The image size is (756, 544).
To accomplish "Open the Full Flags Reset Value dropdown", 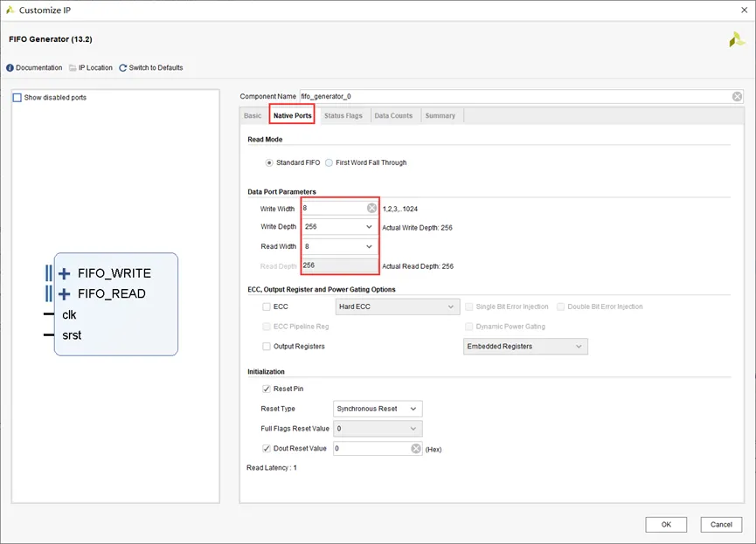I will [x=378, y=429].
